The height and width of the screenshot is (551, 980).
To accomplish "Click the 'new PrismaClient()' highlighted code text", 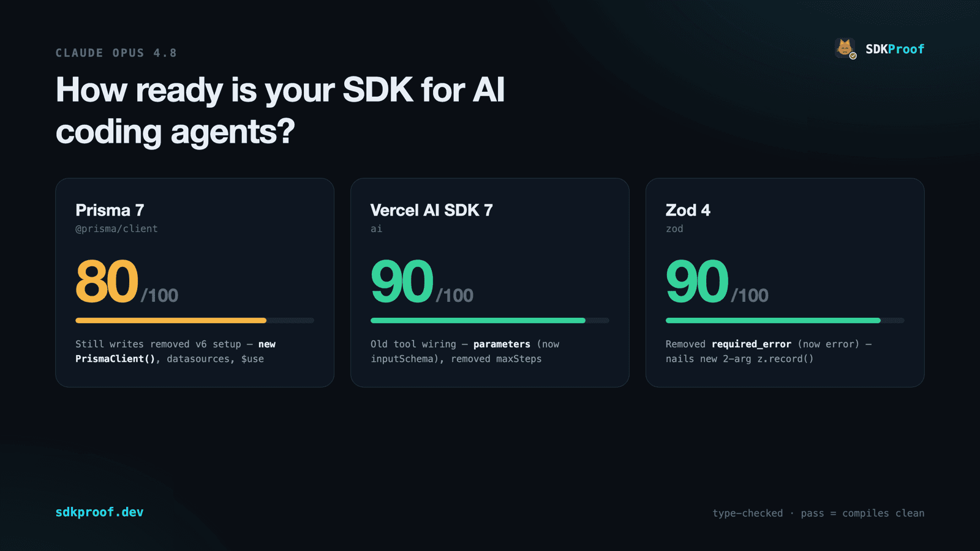I will point(176,351).
